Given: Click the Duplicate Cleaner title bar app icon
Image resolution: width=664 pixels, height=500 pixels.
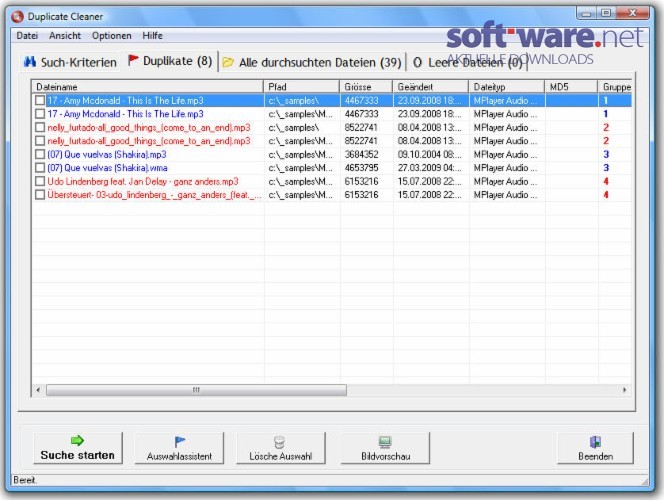Looking at the screenshot, I should point(17,17).
